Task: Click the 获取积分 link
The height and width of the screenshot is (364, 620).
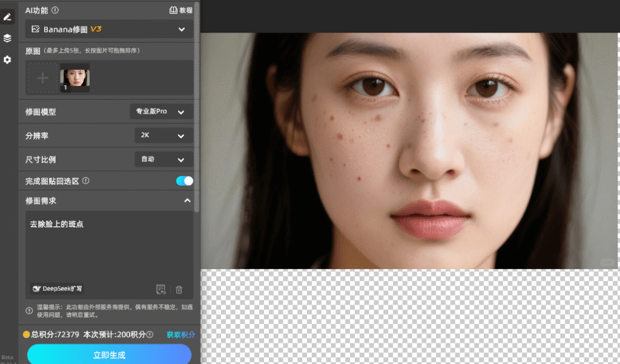Action: (x=180, y=334)
